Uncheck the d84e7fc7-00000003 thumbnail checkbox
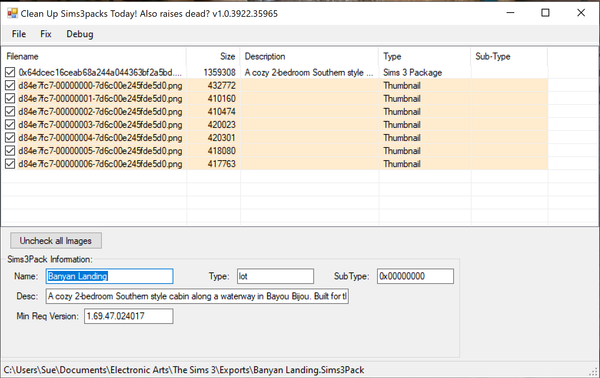The height and width of the screenshot is (378, 600). [x=10, y=125]
